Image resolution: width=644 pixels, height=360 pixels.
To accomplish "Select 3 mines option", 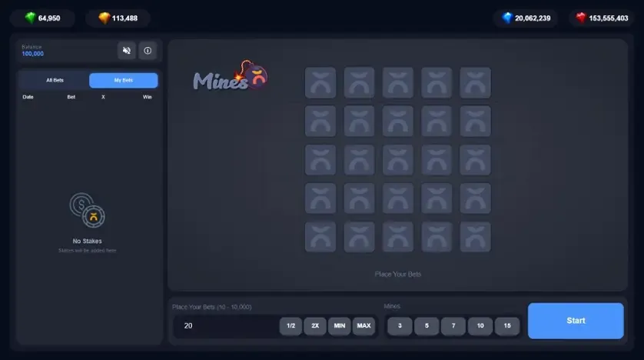I will pyautogui.click(x=400, y=326).
